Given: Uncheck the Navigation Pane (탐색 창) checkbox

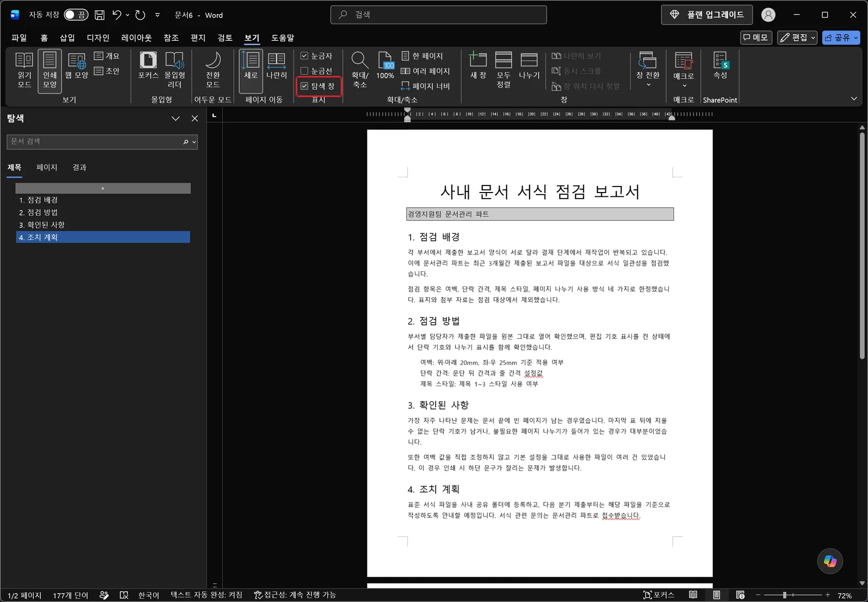Looking at the screenshot, I should [304, 86].
